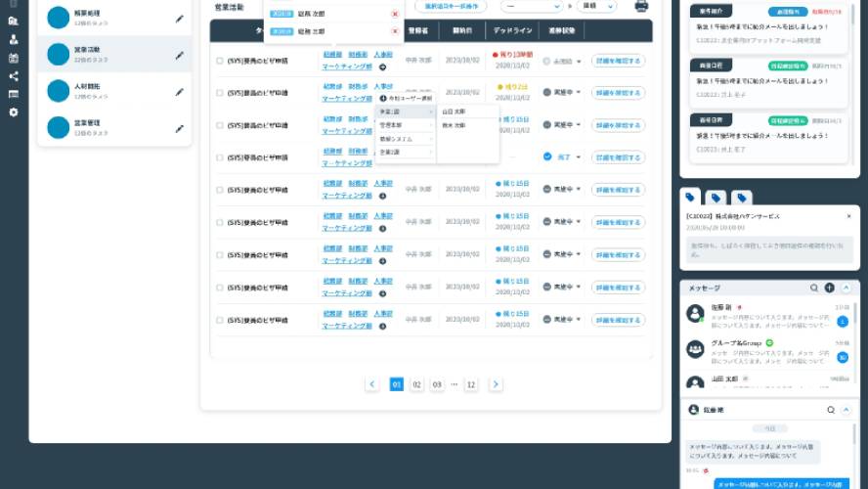Edit the 人材 category with its pencil
This screenshot has width=868, height=489.
[x=179, y=92]
